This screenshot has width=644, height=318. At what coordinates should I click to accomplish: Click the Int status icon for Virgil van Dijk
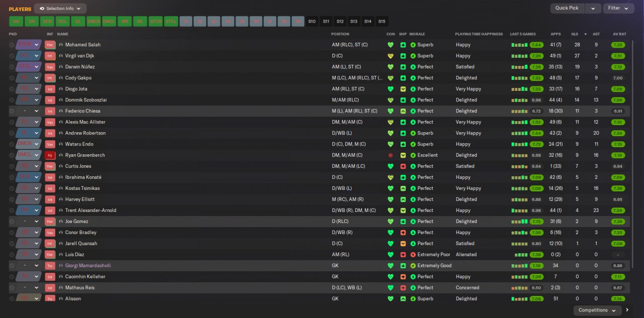click(x=50, y=56)
